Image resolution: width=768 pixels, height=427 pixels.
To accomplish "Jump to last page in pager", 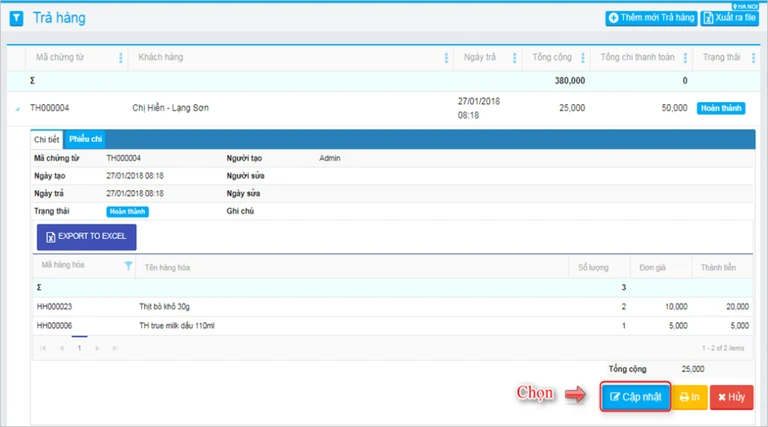I will [x=115, y=348].
